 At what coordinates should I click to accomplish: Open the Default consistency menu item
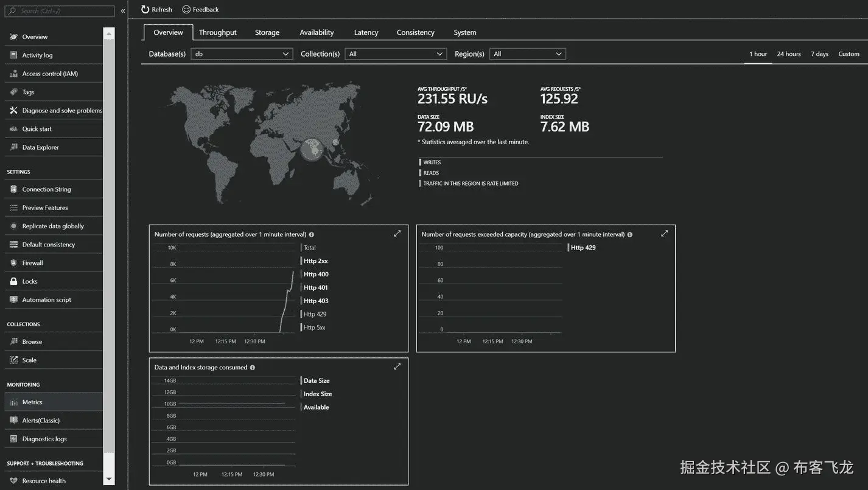[x=54, y=245]
